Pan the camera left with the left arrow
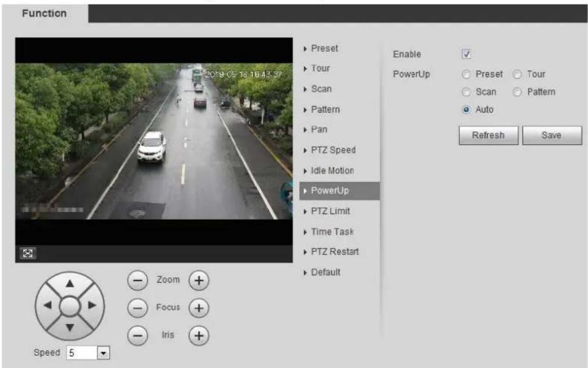 point(47,305)
